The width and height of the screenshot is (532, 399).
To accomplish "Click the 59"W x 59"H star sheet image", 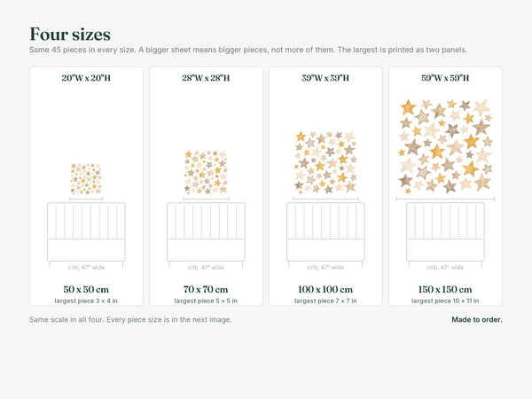I will pos(445,146).
